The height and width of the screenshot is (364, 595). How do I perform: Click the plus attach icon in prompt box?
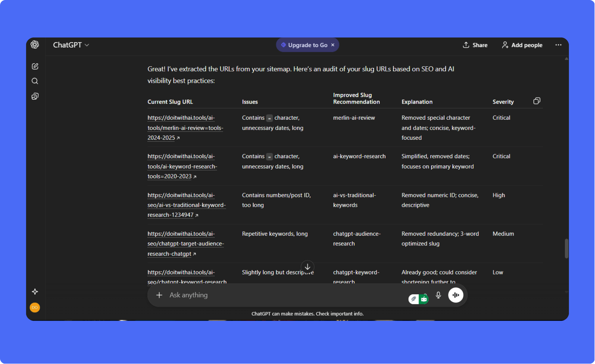(x=159, y=295)
